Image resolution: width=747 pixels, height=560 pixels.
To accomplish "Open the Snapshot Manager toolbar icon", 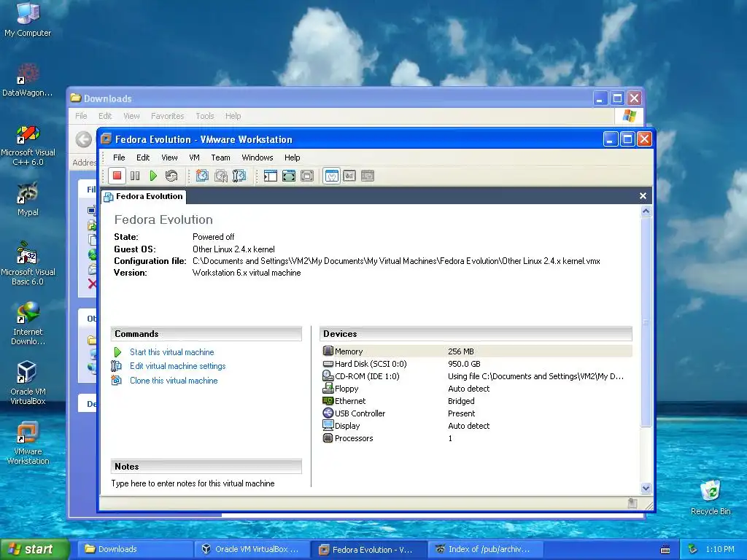I will click(239, 176).
